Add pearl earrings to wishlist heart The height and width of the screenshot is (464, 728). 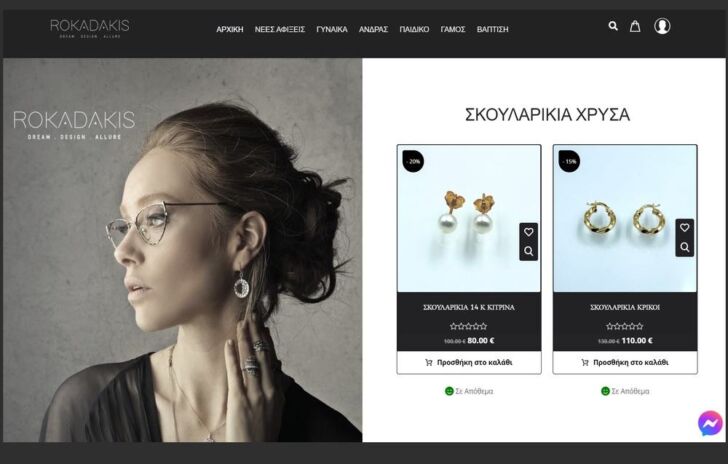click(x=528, y=232)
